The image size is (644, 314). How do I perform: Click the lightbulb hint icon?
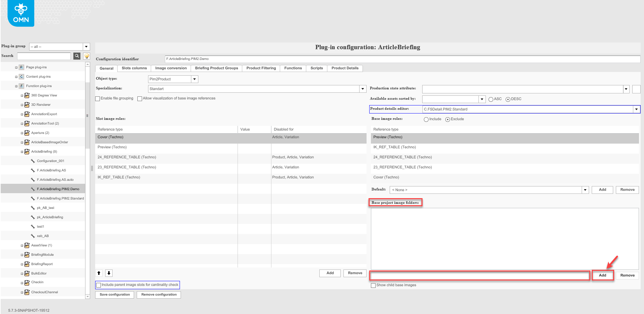[x=86, y=56]
